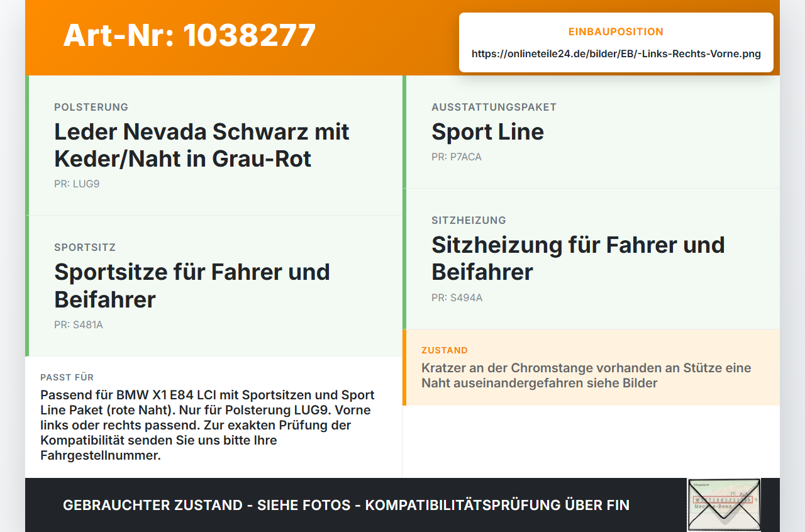Click the Ausstattungspaket label
This screenshot has height=532, width=805.
[494, 107]
